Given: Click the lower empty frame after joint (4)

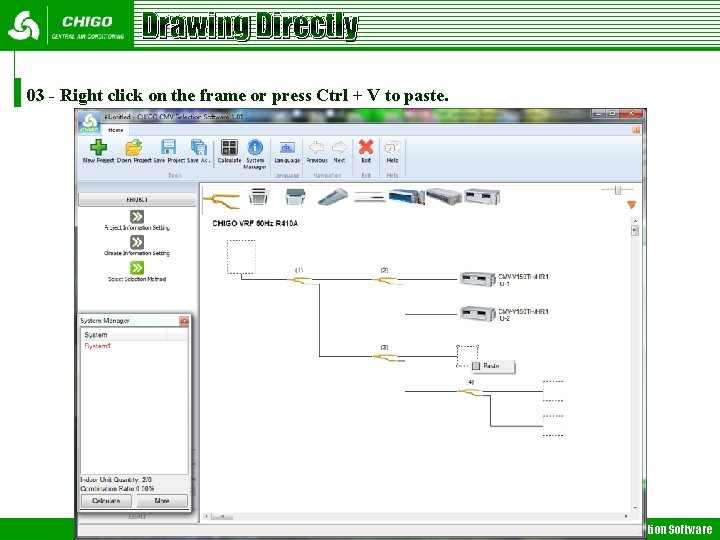Looking at the screenshot, I should point(553,426).
